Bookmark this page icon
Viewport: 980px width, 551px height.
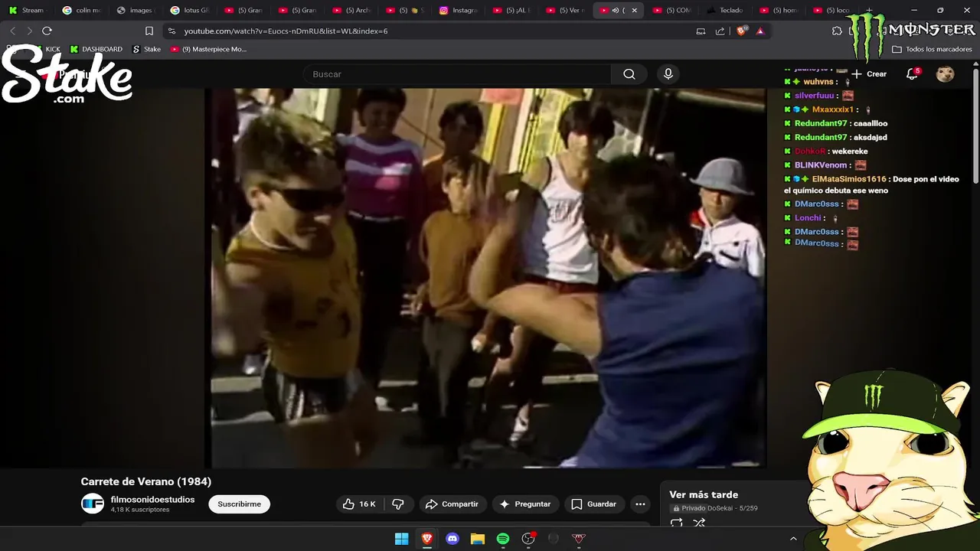(149, 31)
